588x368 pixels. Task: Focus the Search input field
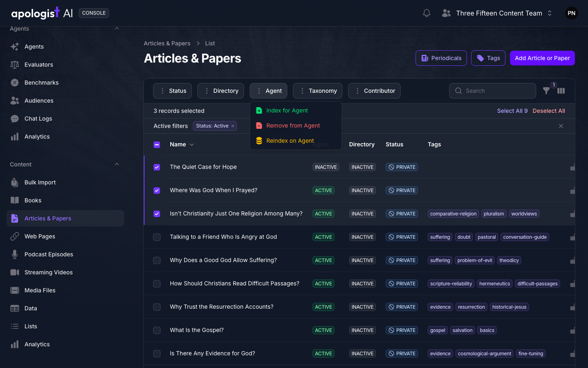click(492, 91)
